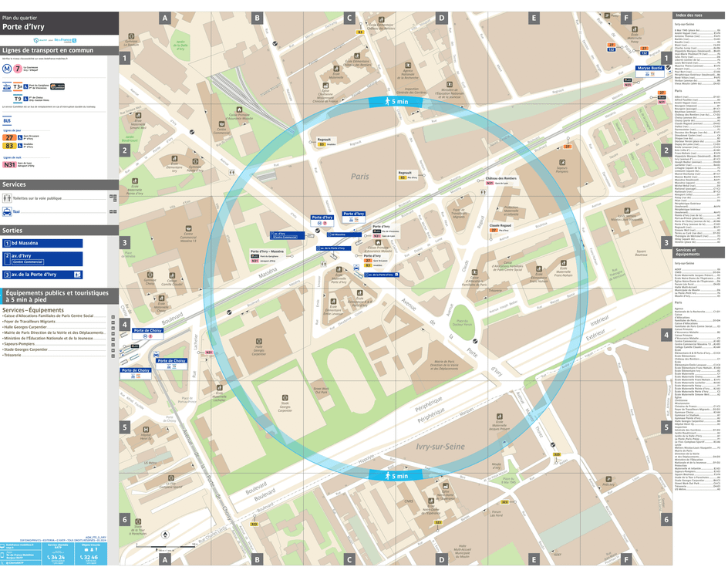Click the bus line 27 badge
The height and width of the screenshot is (577, 728).
[9, 137]
